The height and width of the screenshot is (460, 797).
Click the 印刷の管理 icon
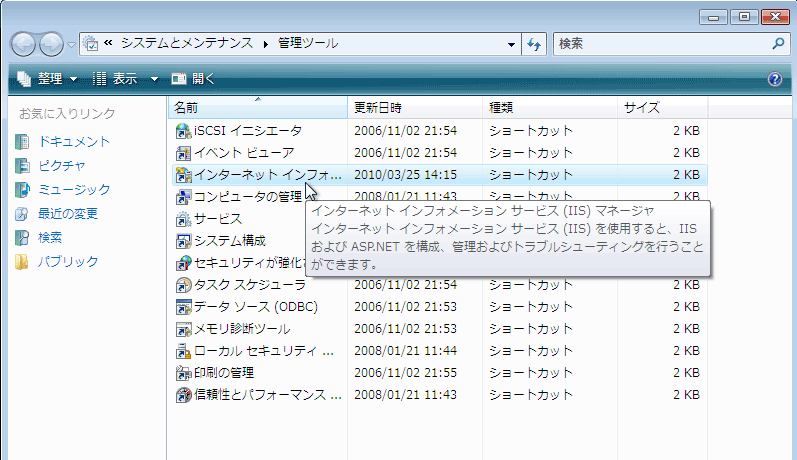point(183,373)
